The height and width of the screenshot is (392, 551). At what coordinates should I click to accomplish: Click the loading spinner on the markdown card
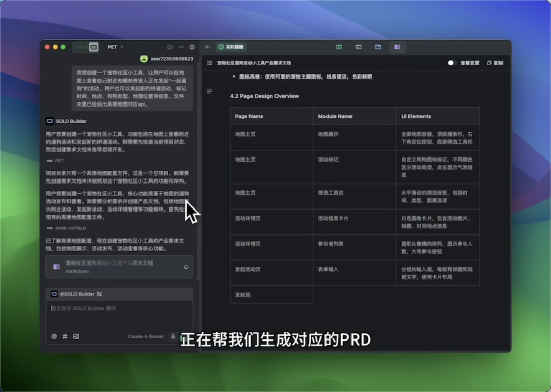(186, 267)
